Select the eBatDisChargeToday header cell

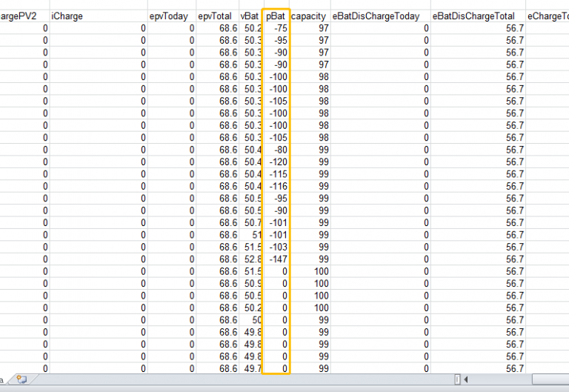tap(380, 16)
